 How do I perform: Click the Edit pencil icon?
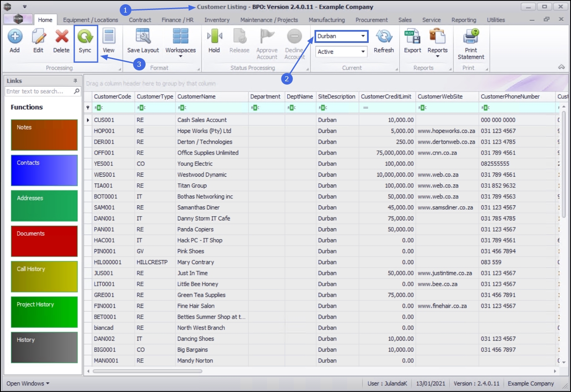(38, 37)
